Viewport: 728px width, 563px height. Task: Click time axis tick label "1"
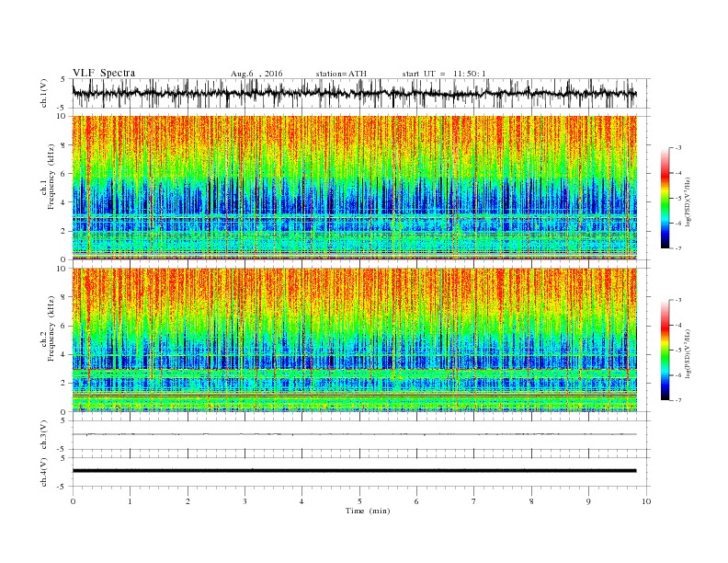(130, 501)
